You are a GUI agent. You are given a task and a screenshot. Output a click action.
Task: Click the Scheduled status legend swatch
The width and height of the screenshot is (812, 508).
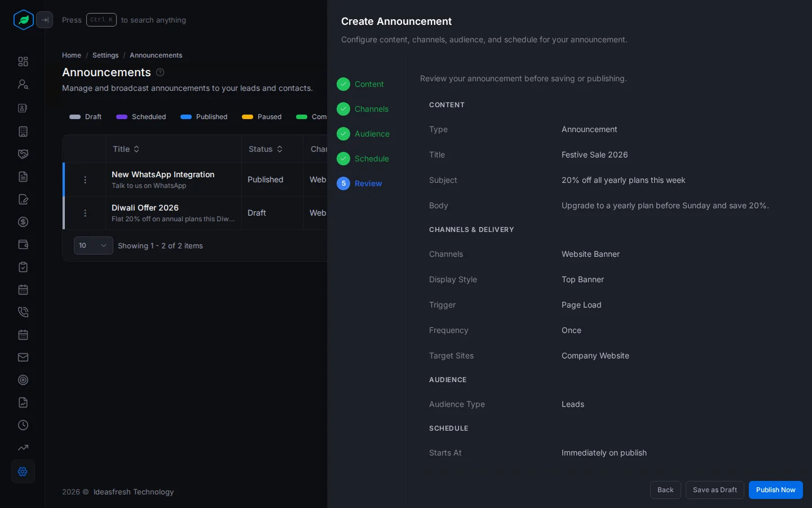tap(122, 117)
